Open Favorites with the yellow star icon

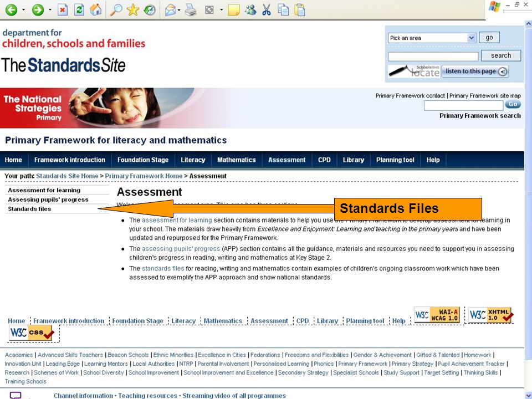[132, 10]
